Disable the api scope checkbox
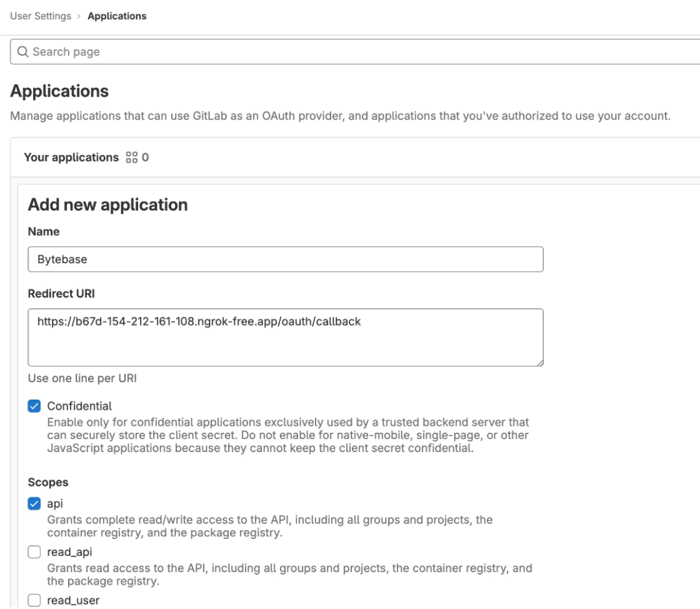The height and width of the screenshot is (609, 700). tap(34, 504)
